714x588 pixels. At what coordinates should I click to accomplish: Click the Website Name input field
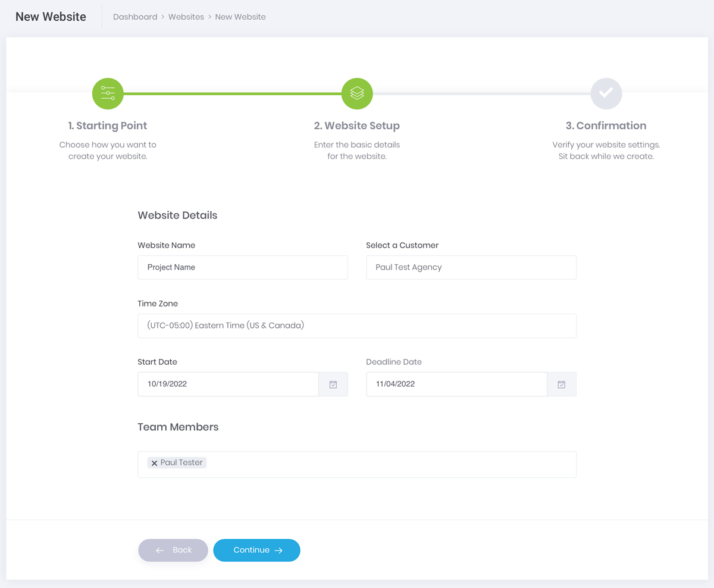[243, 267]
